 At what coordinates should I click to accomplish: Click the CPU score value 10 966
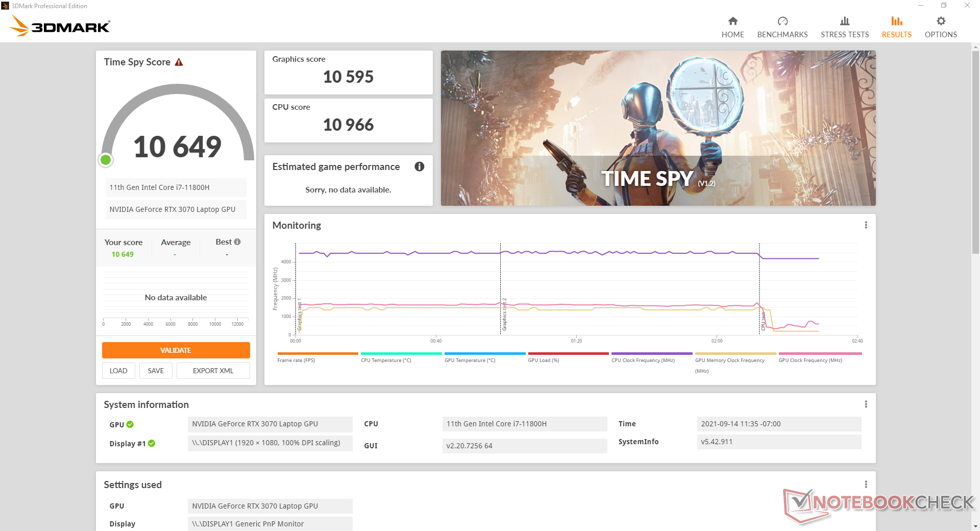(x=349, y=125)
